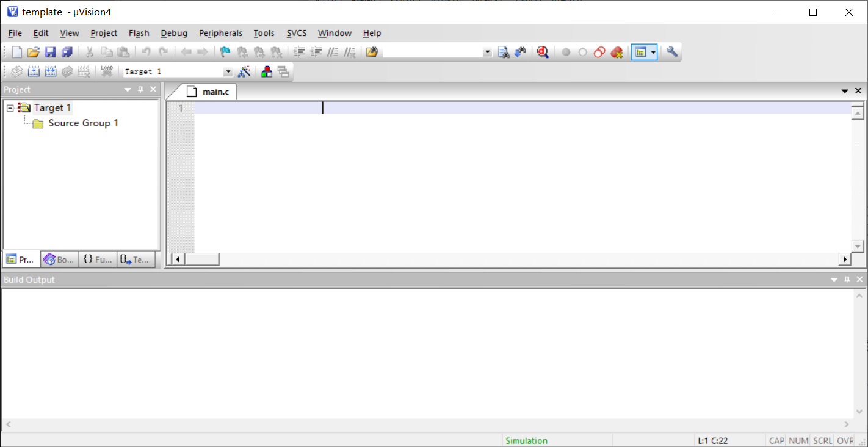Open the Find text combo box dropdown arrow

(487, 53)
